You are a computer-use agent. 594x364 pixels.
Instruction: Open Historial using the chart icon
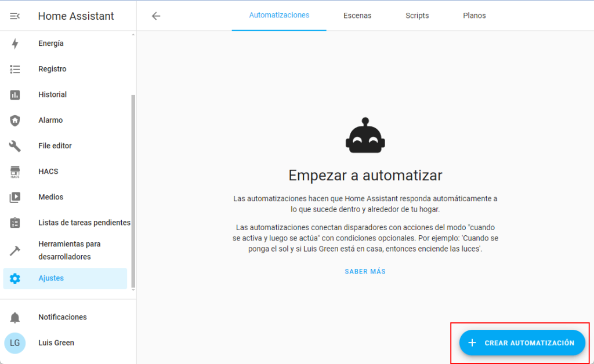[x=15, y=94]
